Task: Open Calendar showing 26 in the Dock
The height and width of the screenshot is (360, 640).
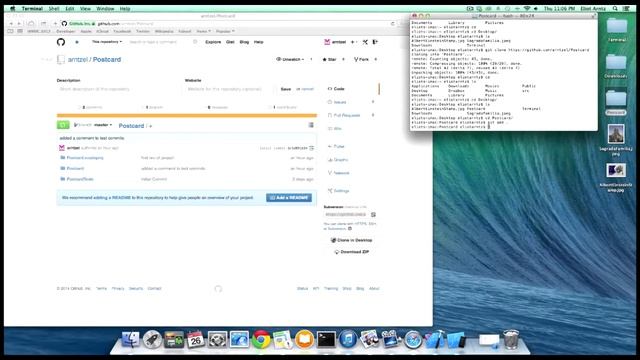Action: 196,340
